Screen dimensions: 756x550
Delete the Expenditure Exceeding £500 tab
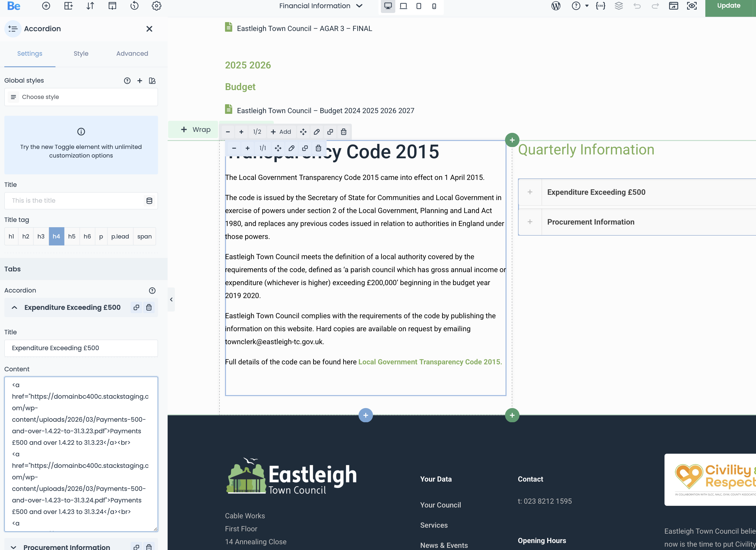(149, 307)
